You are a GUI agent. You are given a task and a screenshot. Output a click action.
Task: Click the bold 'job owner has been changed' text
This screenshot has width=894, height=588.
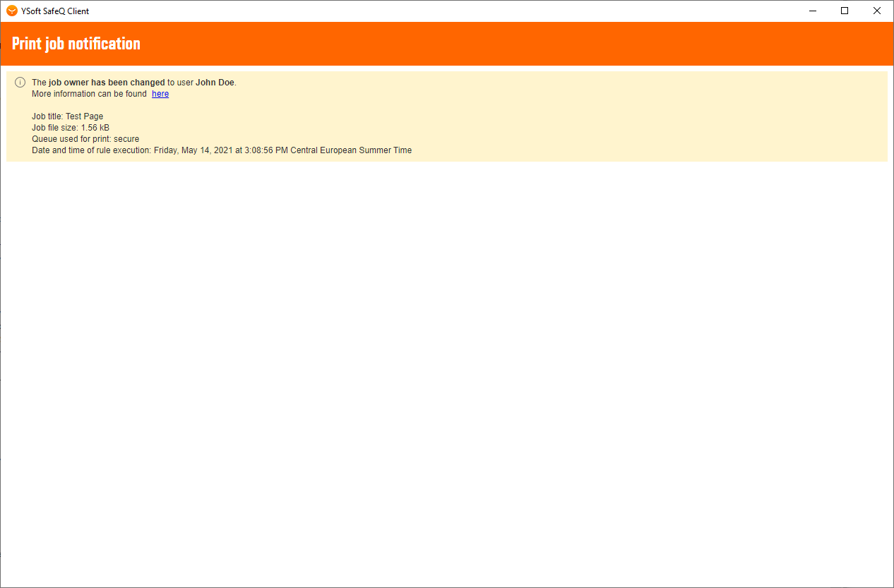coord(107,83)
